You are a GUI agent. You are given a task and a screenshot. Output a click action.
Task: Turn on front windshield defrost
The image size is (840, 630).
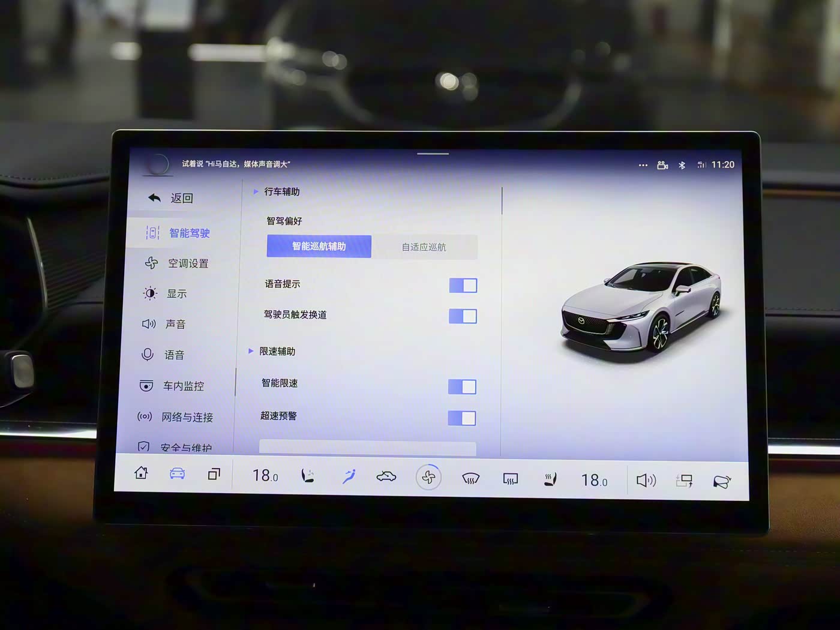(471, 478)
